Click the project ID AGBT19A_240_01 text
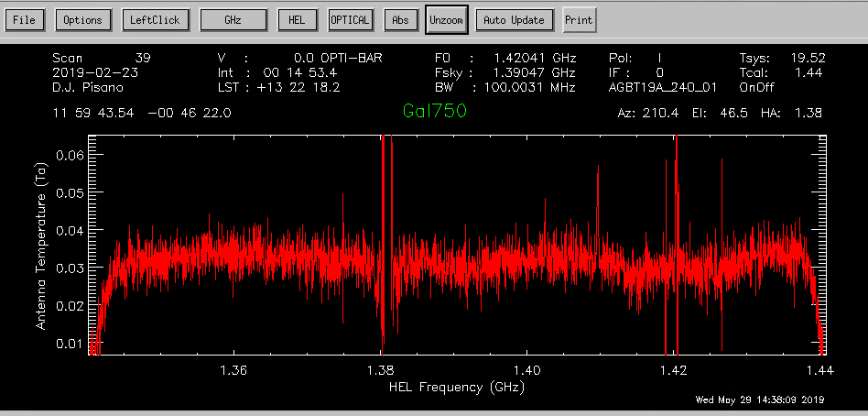Viewport: 868px width, 416px height. (x=662, y=87)
